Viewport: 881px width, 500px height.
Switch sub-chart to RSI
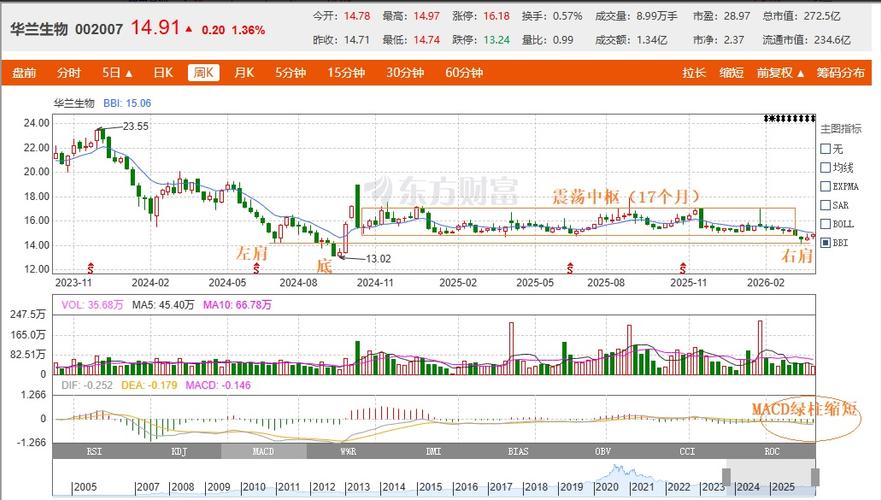coord(94,451)
